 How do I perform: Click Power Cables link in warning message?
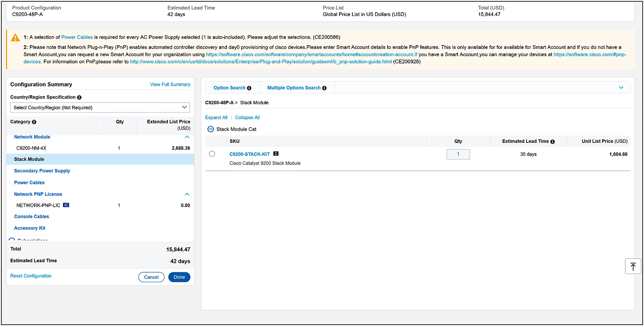pos(77,37)
